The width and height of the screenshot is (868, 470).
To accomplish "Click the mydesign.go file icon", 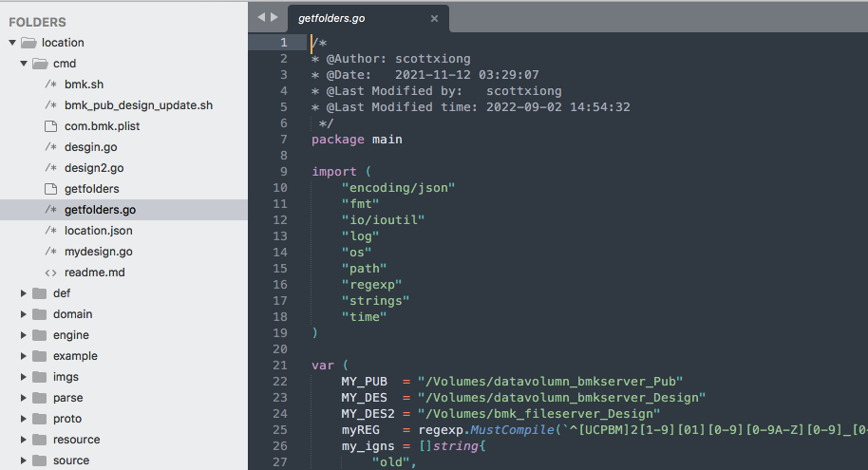I will click(50, 252).
